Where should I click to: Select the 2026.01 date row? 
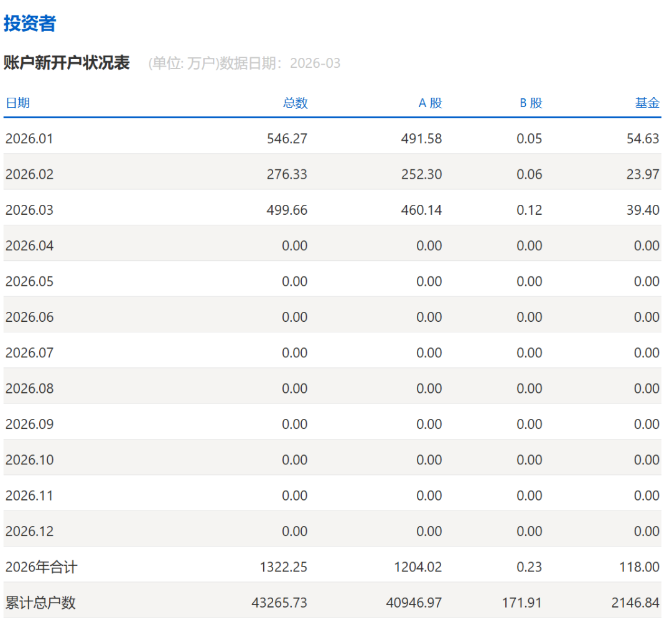click(29, 139)
